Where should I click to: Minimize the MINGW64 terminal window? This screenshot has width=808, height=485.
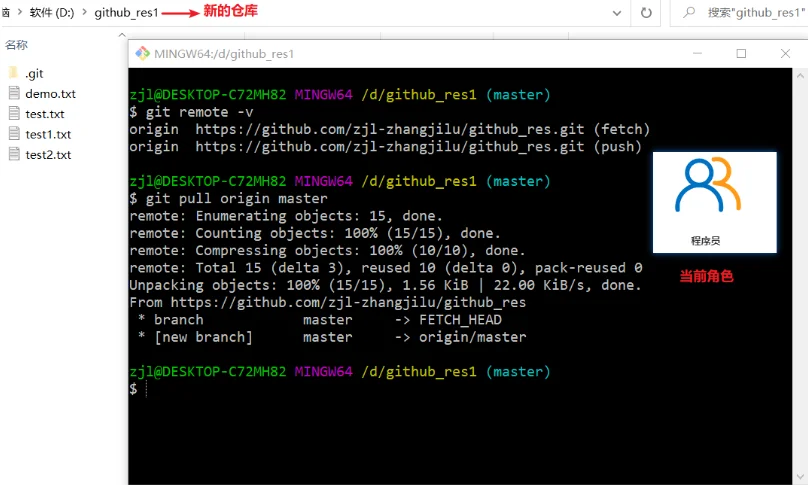click(x=696, y=54)
